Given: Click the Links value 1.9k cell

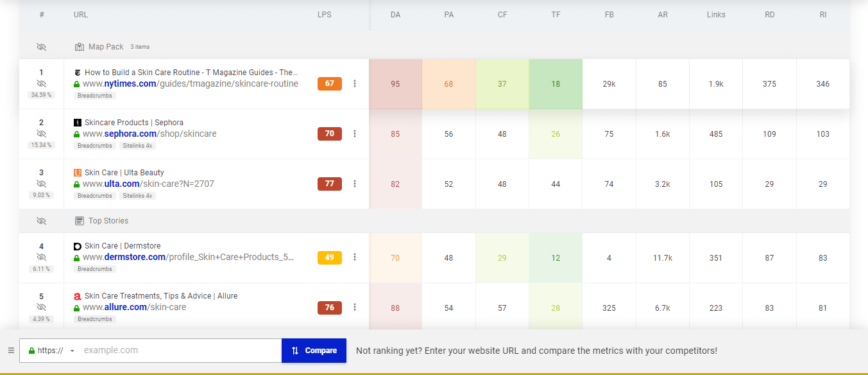Looking at the screenshot, I should 716,84.
